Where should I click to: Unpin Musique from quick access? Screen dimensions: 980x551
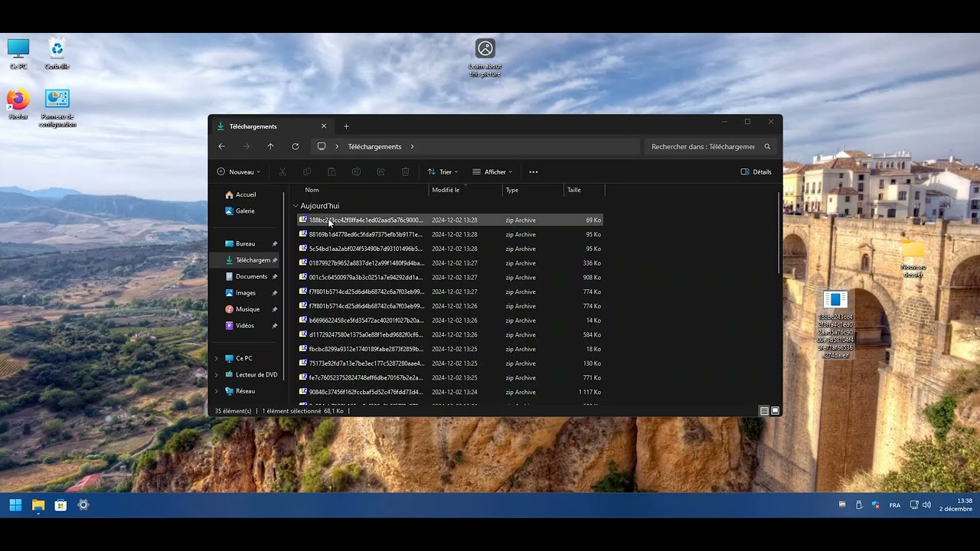(275, 309)
